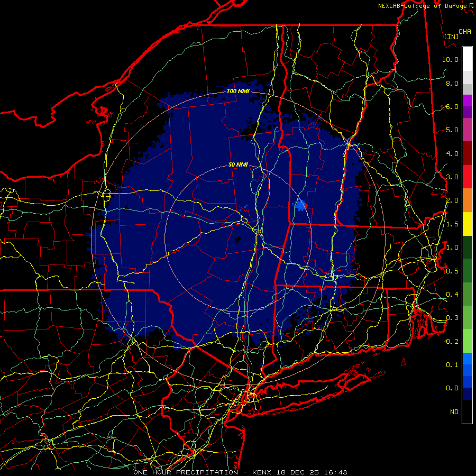Select the bright red legend swatch
This screenshot has width=476, height=476.
(x=467, y=177)
